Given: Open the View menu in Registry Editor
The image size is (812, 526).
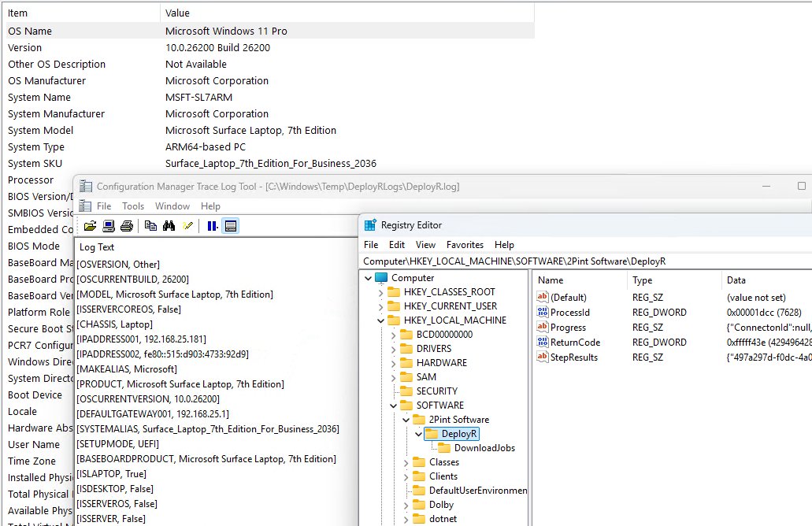Looking at the screenshot, I should (x=425, y=245).
